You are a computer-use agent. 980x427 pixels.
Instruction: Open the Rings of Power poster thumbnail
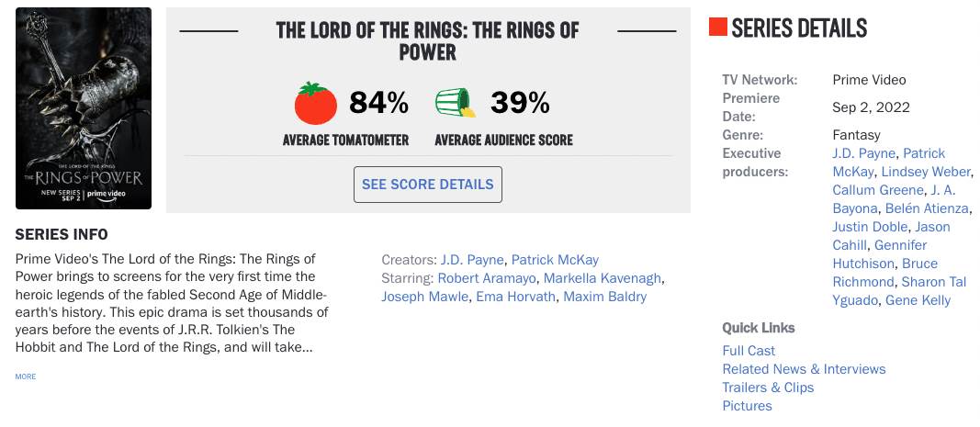pos(84,108)
